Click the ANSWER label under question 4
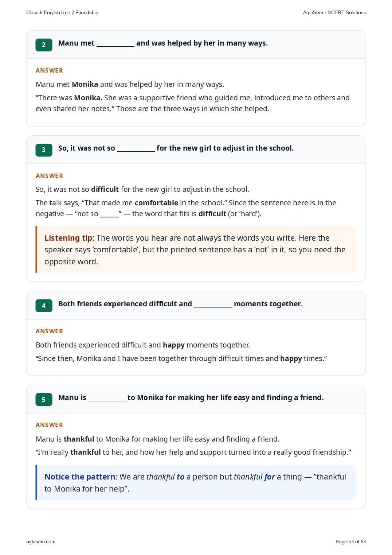The height and width of the screenshot is (555, 392). 50,331
